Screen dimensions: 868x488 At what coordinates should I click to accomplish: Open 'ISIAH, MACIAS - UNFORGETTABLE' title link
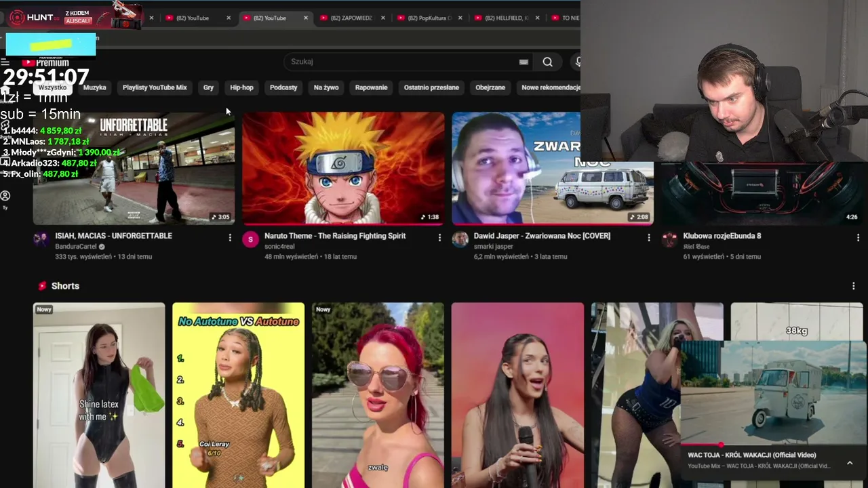113,236
